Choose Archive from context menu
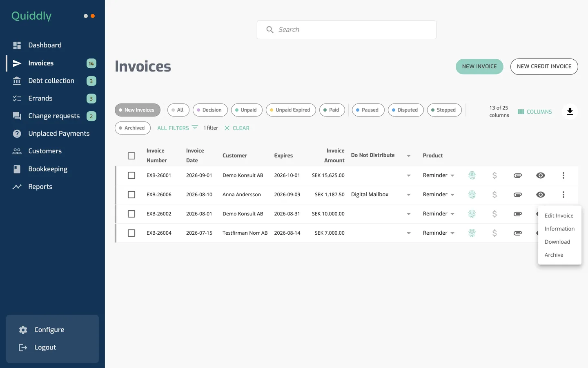The width and height of the screenshot is (588, 368). pyautogui.click(x=559, y=255)
